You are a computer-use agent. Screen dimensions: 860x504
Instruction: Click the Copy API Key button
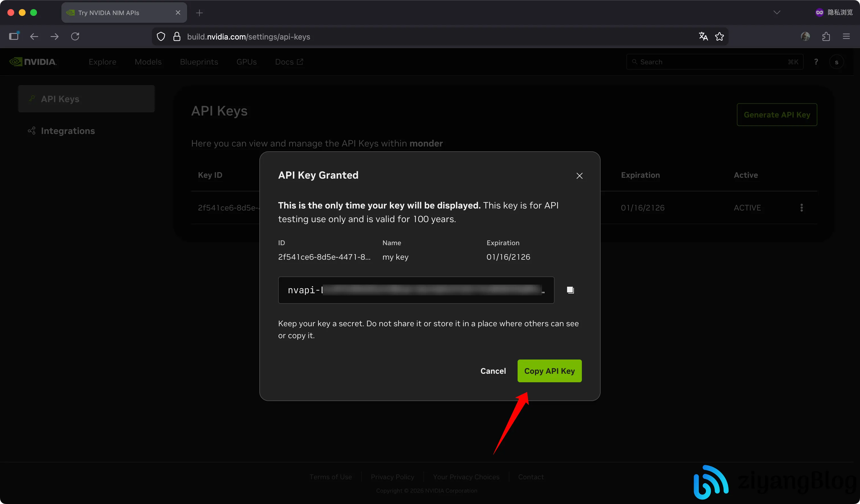pos(549,371)
